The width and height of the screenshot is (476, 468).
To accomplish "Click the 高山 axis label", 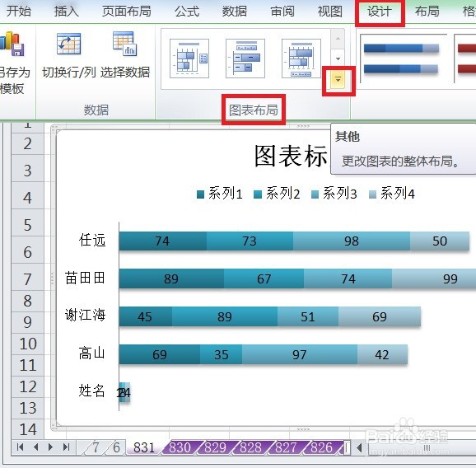I will pos(92,353).
